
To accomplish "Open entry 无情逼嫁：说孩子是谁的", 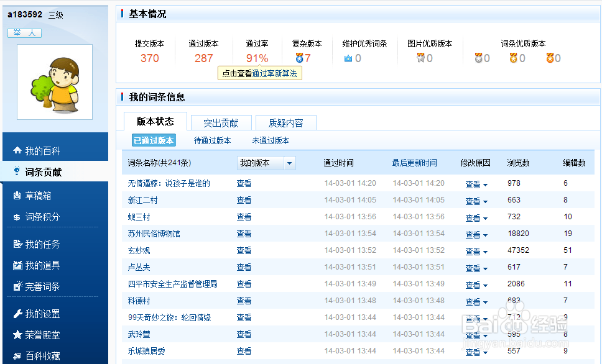I will pyautogui.click(x=169, y=183).
